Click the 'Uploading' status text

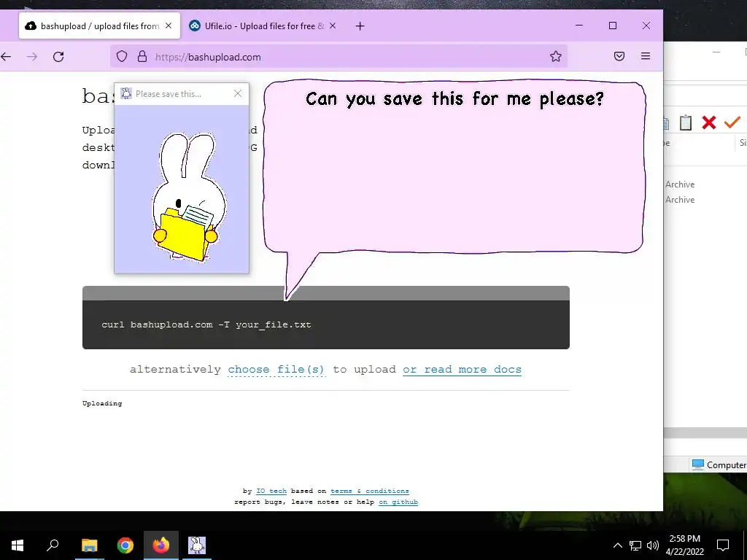coord(102,403)
